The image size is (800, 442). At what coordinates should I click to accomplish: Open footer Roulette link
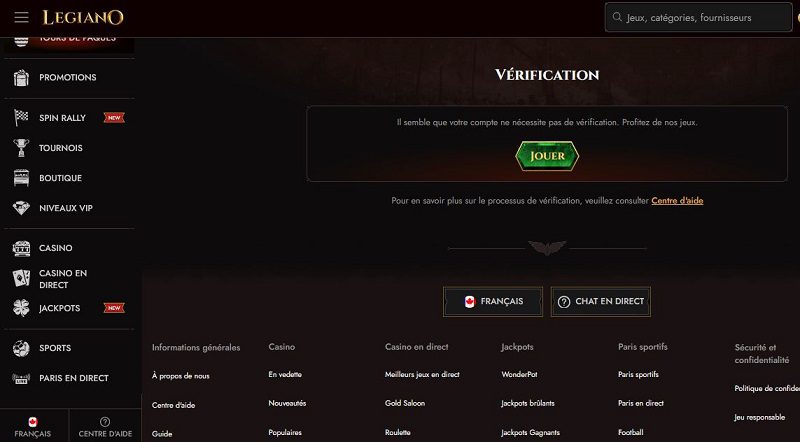point(398,432)
